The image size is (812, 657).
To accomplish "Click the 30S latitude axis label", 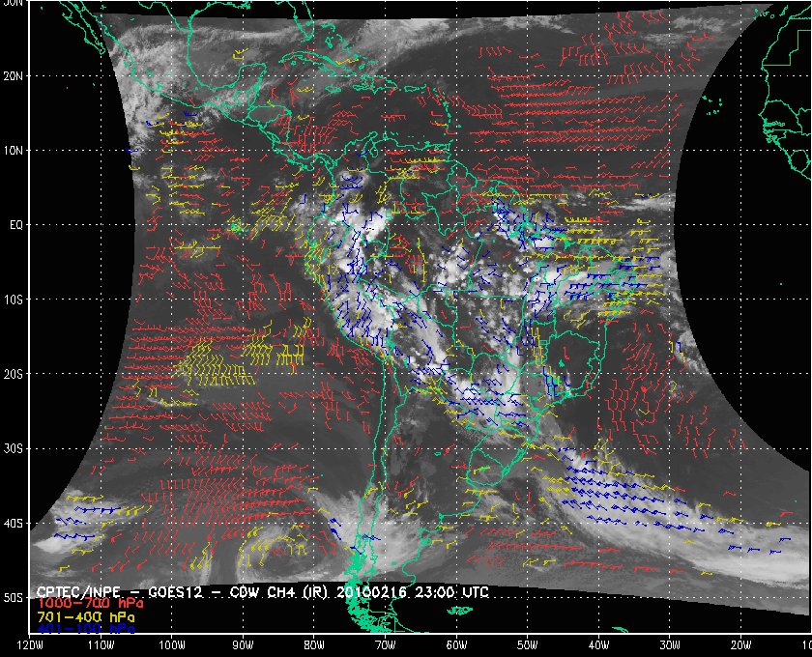I will (14, 449).
